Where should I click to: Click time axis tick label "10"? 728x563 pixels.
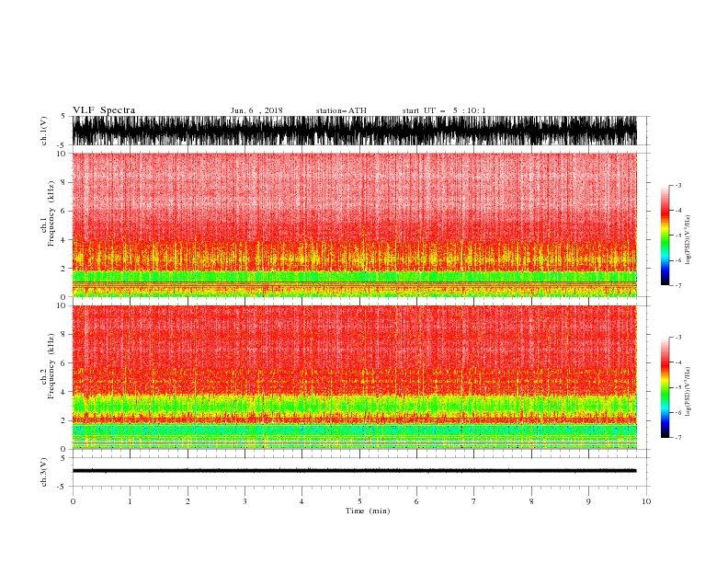tap(646, 501)
